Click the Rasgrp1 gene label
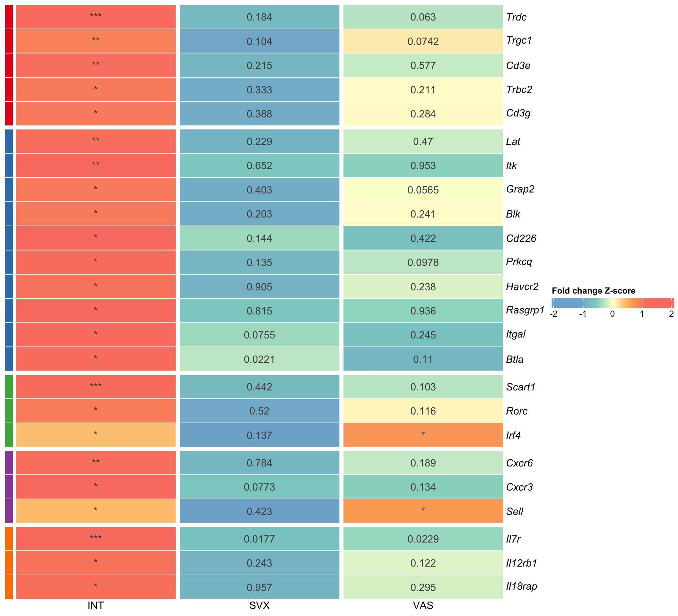The image size is (678, 616). pyautogui.click(x=525, y=310)
